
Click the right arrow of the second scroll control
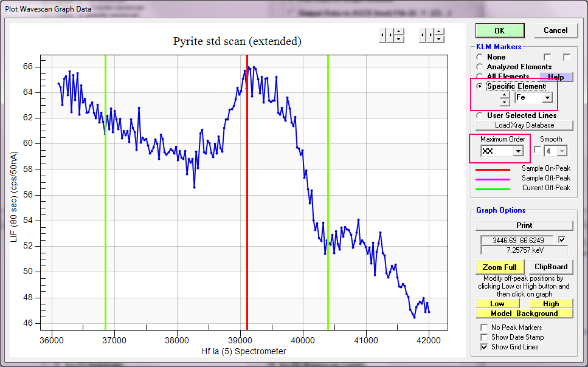coord(430,35)
